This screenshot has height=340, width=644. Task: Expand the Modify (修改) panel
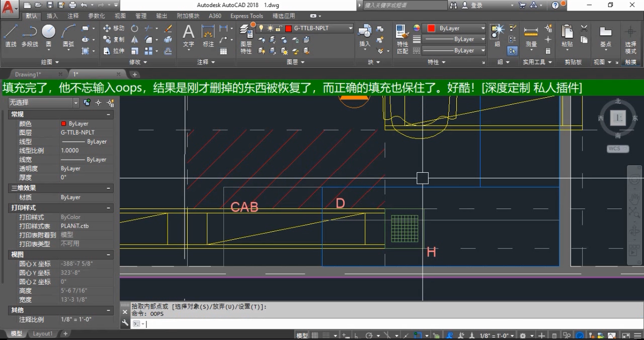tap(138, 62)
